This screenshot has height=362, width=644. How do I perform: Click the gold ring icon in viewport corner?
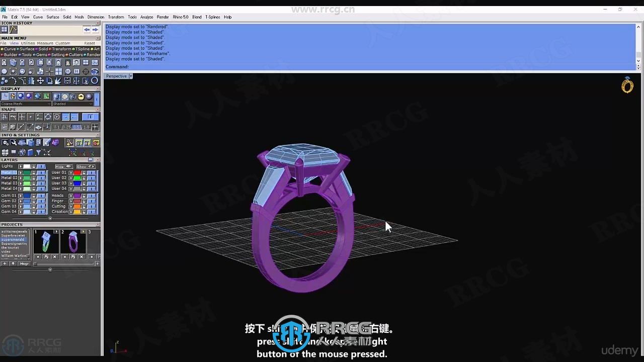click(x=627, y=85)
